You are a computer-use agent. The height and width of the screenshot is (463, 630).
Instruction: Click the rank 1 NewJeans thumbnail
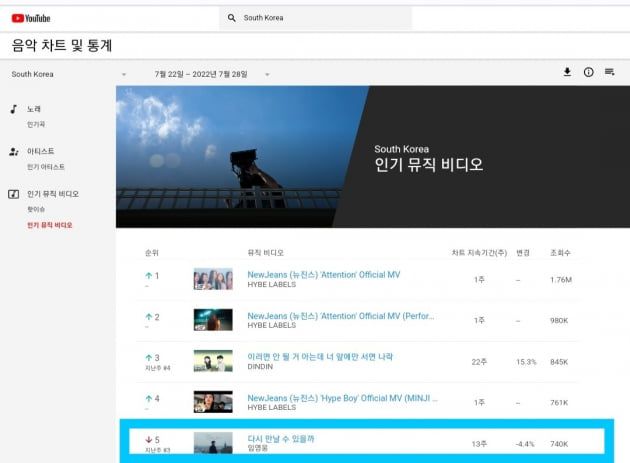pyautogui.click(x=212, y=279)
